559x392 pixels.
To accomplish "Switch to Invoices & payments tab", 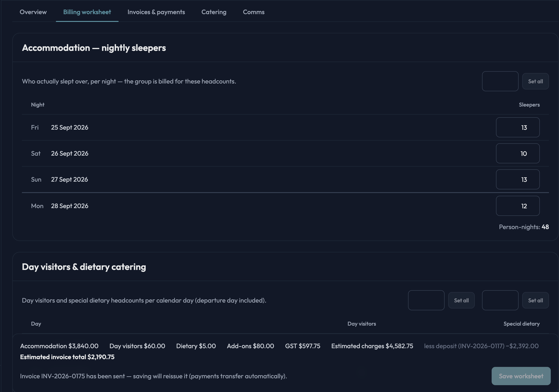I will coord(156,12).
